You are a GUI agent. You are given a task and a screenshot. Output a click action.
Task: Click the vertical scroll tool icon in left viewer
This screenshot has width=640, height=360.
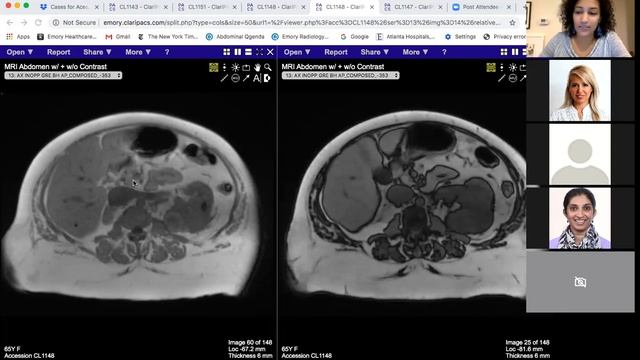click(224, 67)
